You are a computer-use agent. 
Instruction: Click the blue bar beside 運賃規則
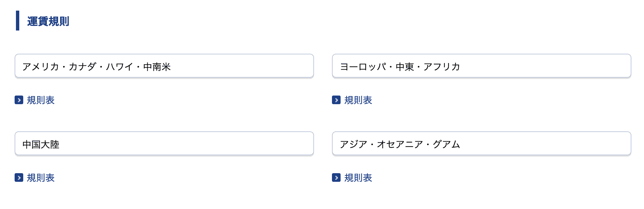coord(18,20)
